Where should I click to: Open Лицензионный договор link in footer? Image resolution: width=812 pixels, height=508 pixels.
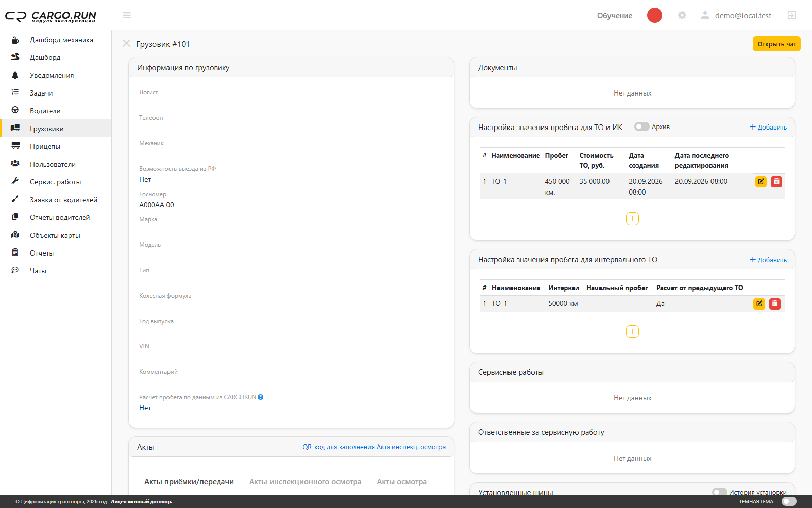[142, 502]
